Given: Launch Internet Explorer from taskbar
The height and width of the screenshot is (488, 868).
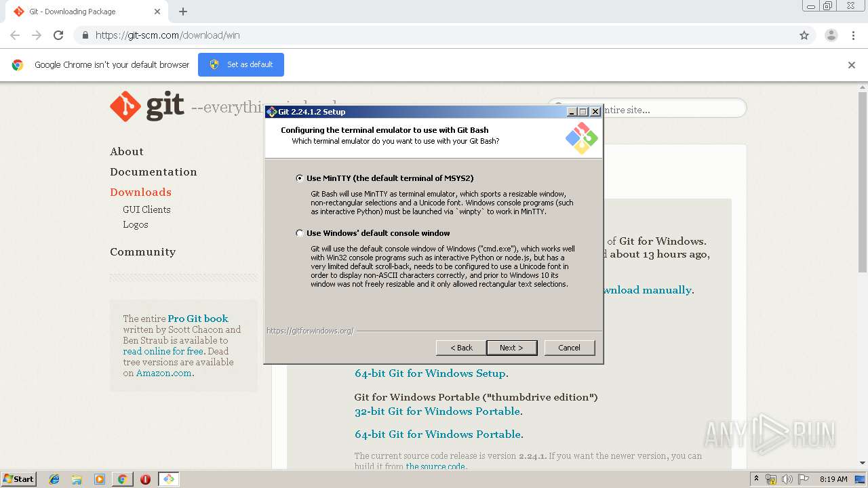Looking at the screenshot, I should pyautogui.click(x=54, y=479).
